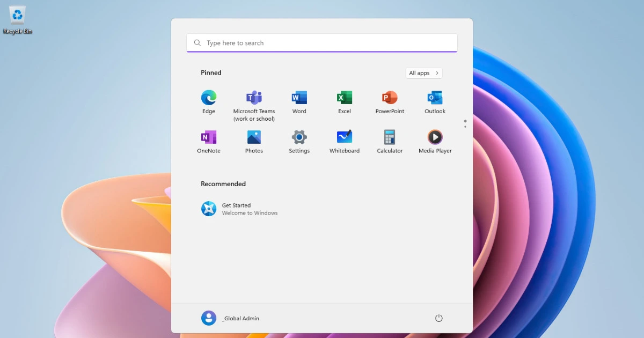Open the Edge browser from pinned apps
This screenshot has height=338, width=644.
pyautogui.click(x=209, y=102)
